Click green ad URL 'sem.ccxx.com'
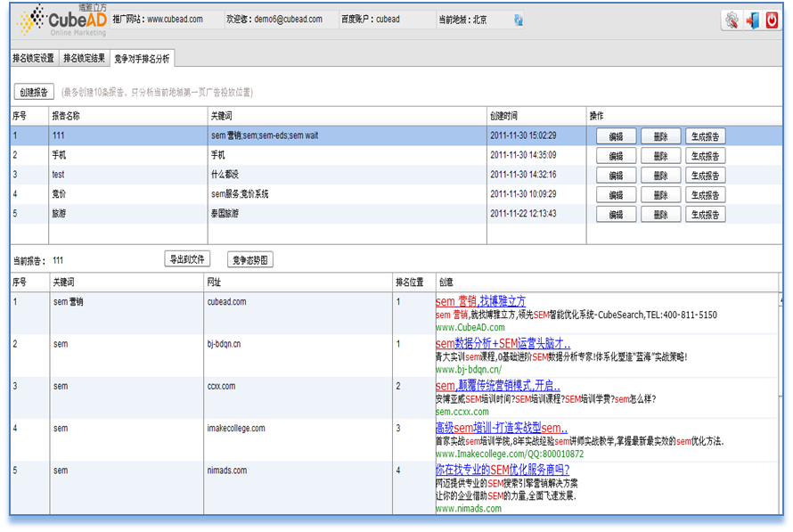 (462, 412)
